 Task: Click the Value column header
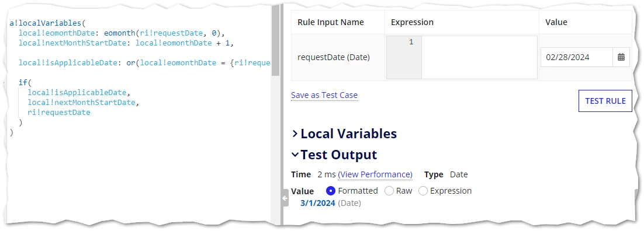point(556,22)
